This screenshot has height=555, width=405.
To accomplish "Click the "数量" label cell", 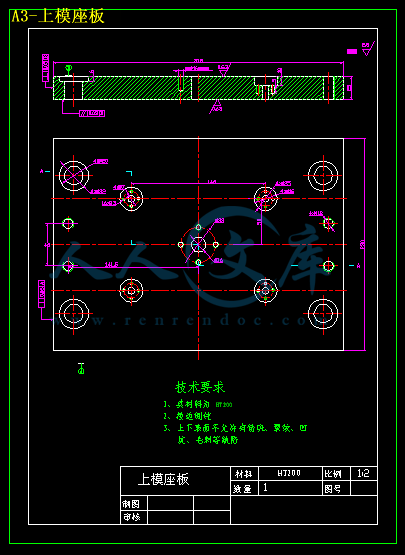I will click(245, 488).
